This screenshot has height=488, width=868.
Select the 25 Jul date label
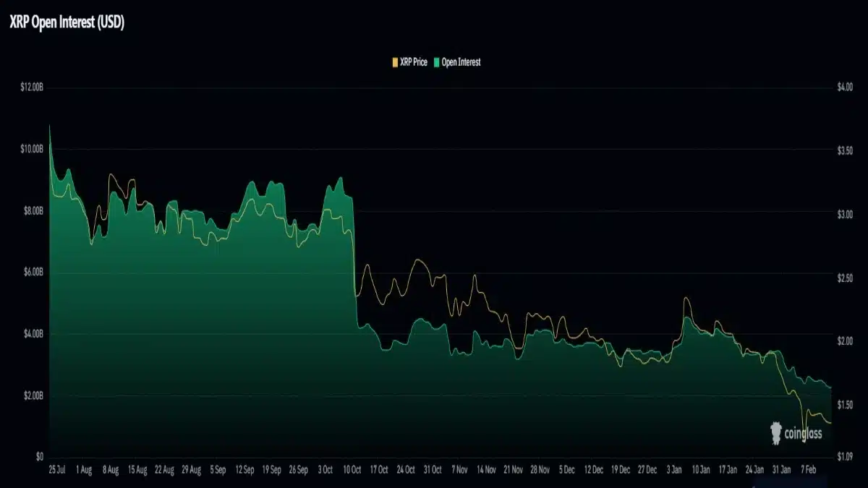(56, 468)
